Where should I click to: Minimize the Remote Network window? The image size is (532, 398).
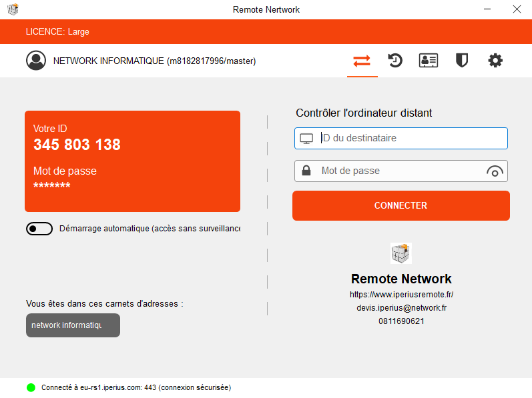487,9
